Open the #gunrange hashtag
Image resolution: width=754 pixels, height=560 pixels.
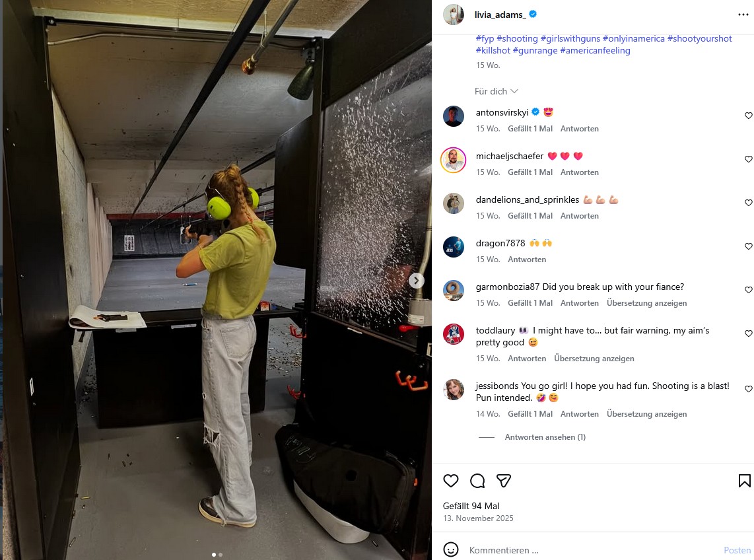click(535, 50)
